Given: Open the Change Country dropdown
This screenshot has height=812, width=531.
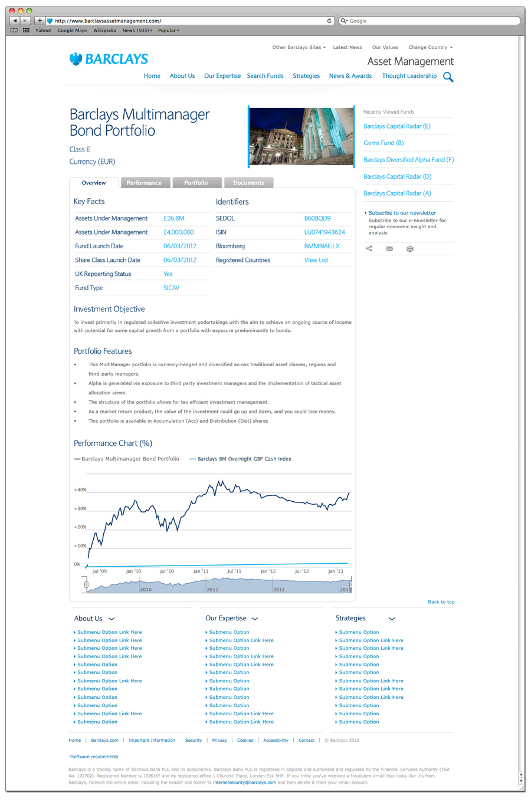Looking at the screenshot, I should tap(431, 47).
